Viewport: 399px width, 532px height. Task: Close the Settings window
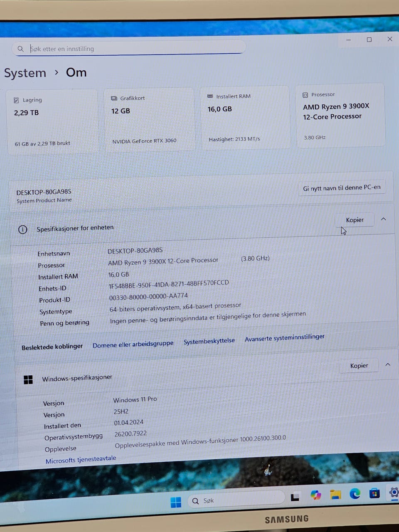[x=389, y=39]
